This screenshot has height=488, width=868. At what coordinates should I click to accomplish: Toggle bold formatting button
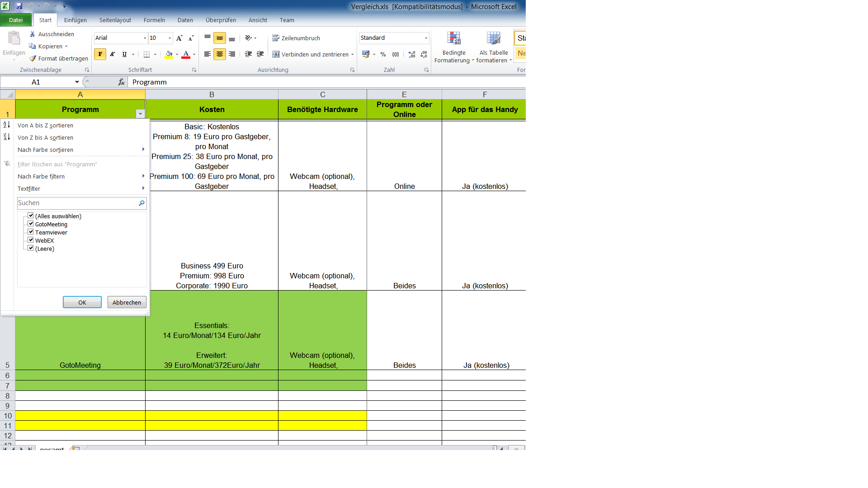tap(100, 54)
